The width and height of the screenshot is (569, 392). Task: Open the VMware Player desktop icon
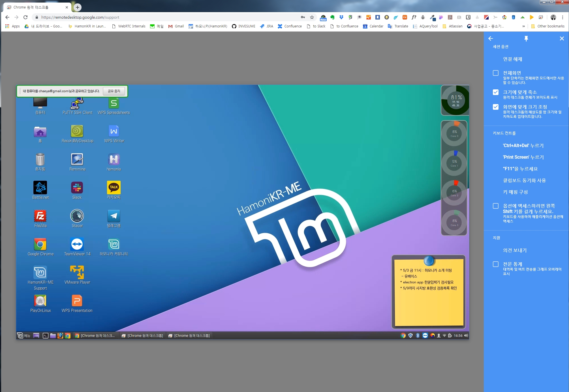pyautogui.click(x=77, y=272)
